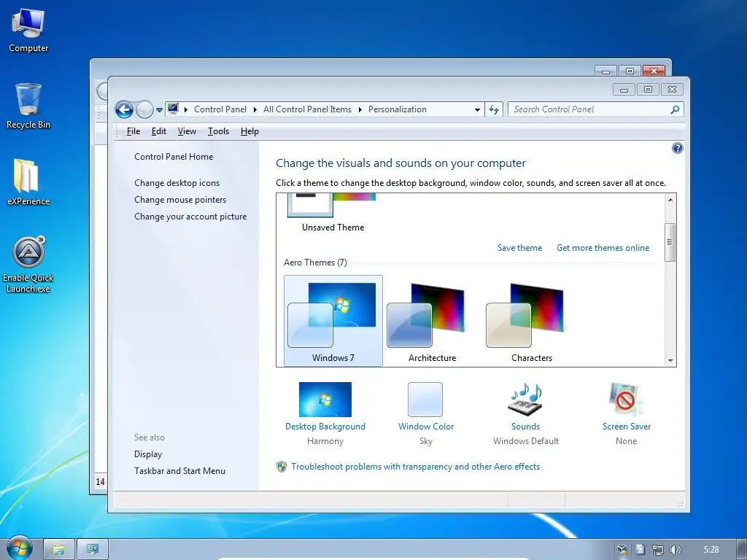Click the Aero Themes (7) group header

(x=315, y=262)
